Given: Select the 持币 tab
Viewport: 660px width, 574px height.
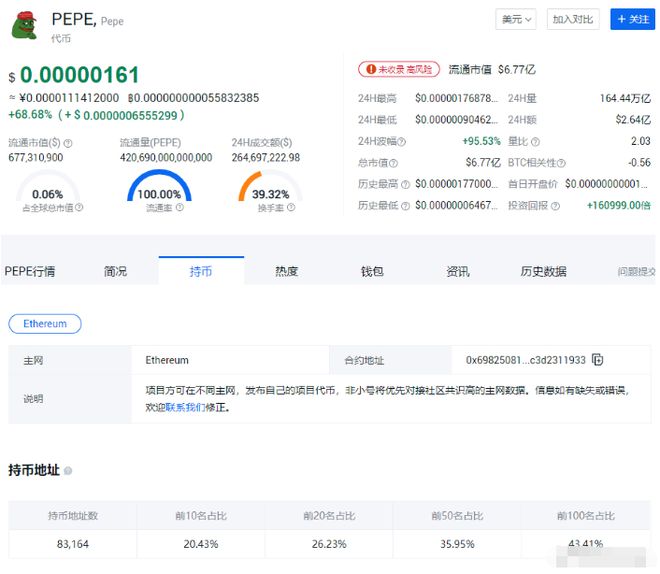Looking at the screenshot, I should pyautogui.click(x=201, y=271).
